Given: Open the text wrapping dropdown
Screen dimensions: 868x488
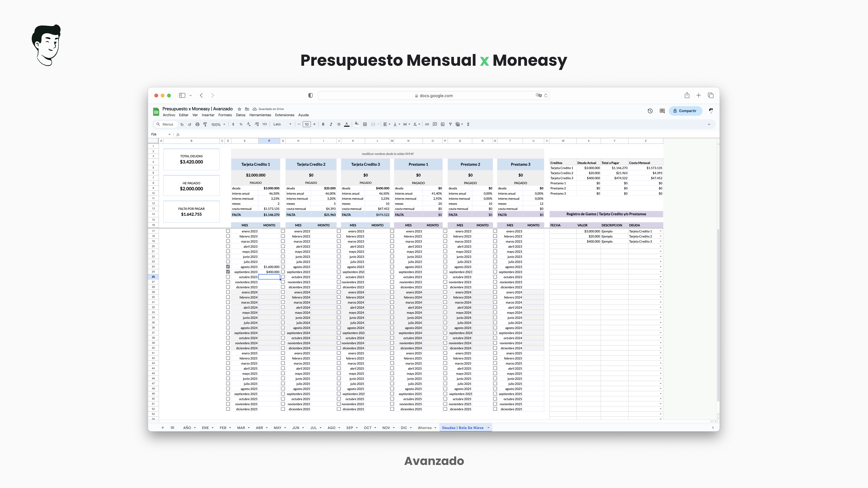Looking at the screenshot, I should [407, 124].
